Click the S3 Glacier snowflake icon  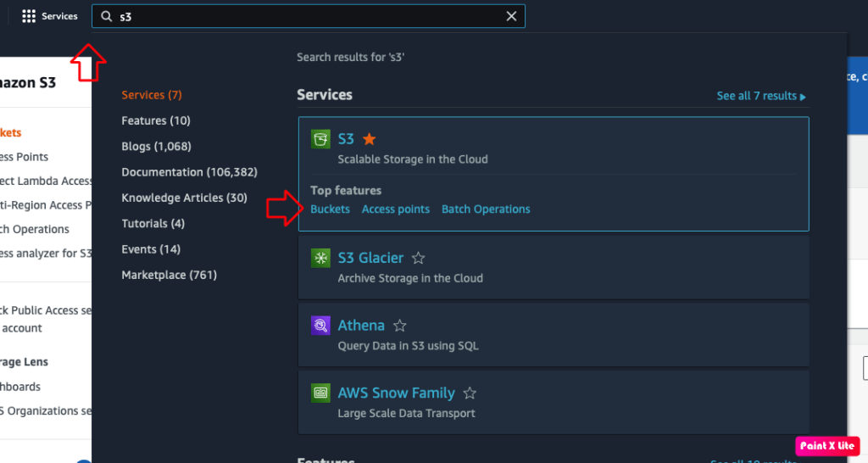(320, 258)
